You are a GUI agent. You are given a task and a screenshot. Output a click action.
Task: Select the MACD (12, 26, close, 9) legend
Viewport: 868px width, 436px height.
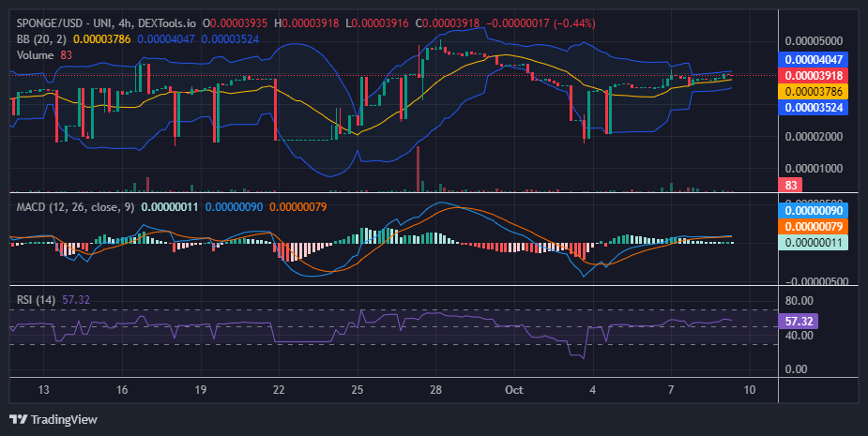pyautogui.click(x=75, y=207)
